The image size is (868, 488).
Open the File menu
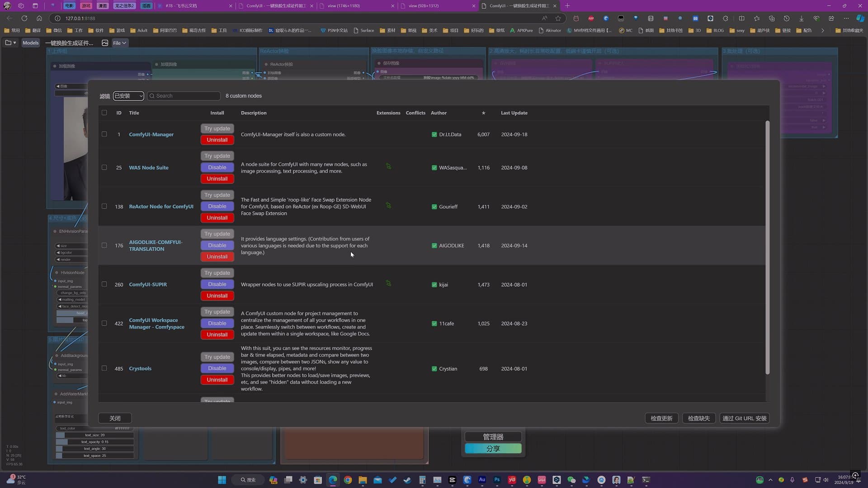119,43
